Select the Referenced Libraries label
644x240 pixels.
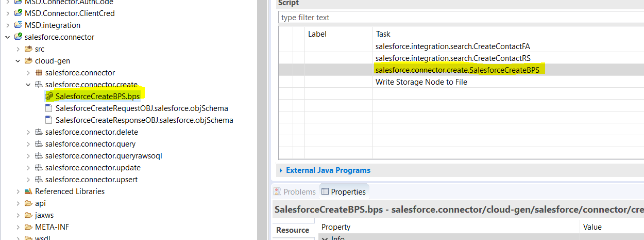pos(70,191)
